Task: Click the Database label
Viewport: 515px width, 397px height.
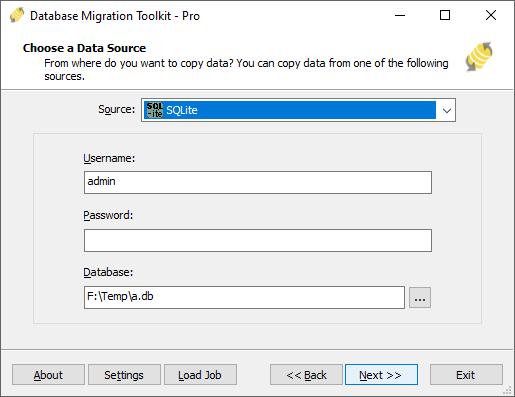Action: [x=108, y=272]
